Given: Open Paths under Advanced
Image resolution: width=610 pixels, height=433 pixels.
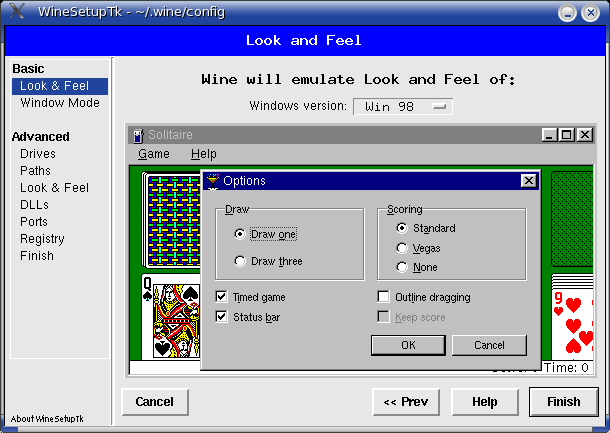Looking at the screenshot, I should click(35, 171).
